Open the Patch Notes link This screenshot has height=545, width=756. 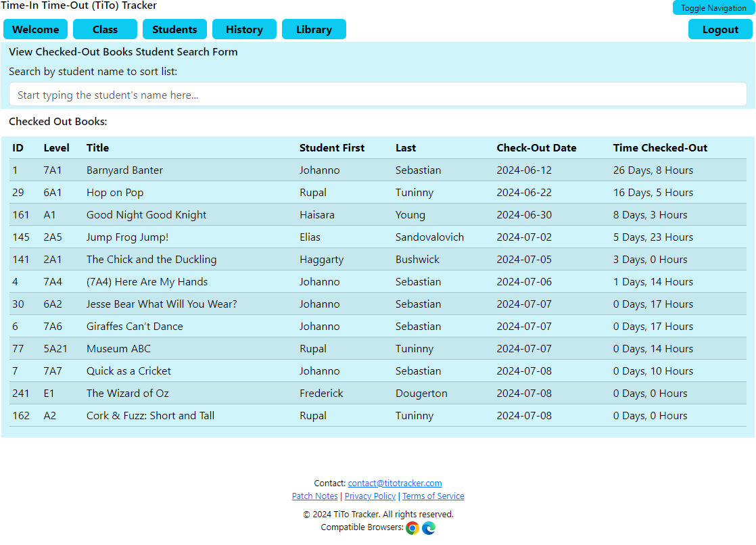pyautogui.click(x=314, y=496)
